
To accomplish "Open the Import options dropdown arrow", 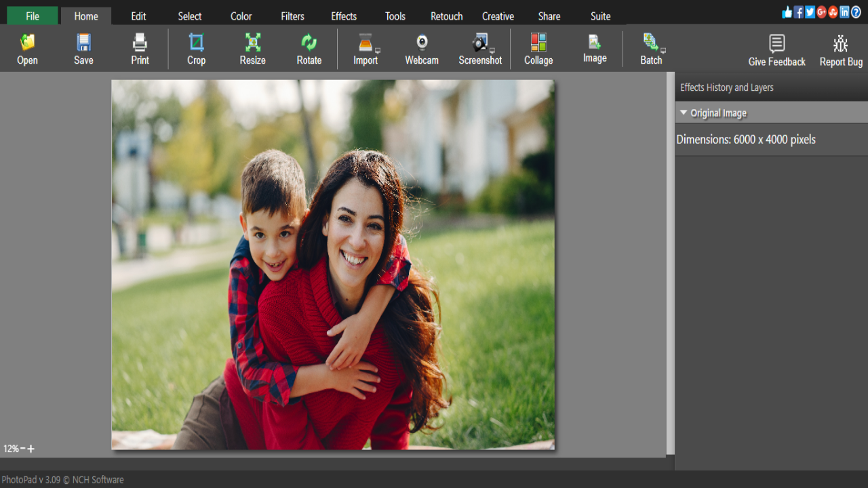I will (378, 49).
